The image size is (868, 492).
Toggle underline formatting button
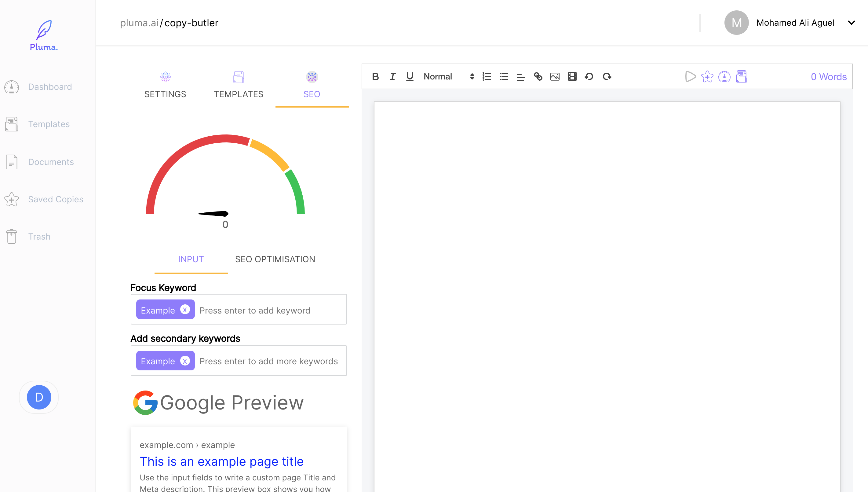click(410, 77)
